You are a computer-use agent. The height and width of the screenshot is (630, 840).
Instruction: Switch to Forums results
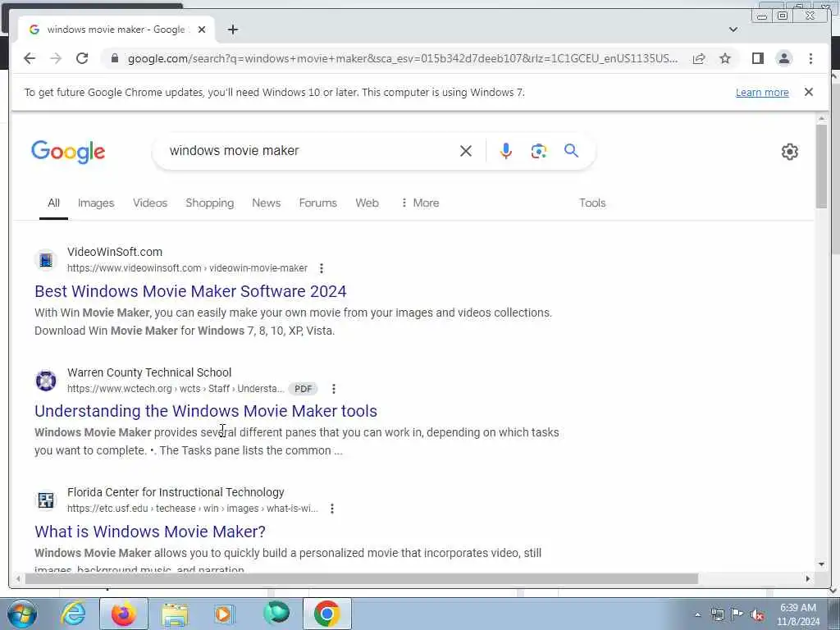pyautogui.click(x=317, y=203)
